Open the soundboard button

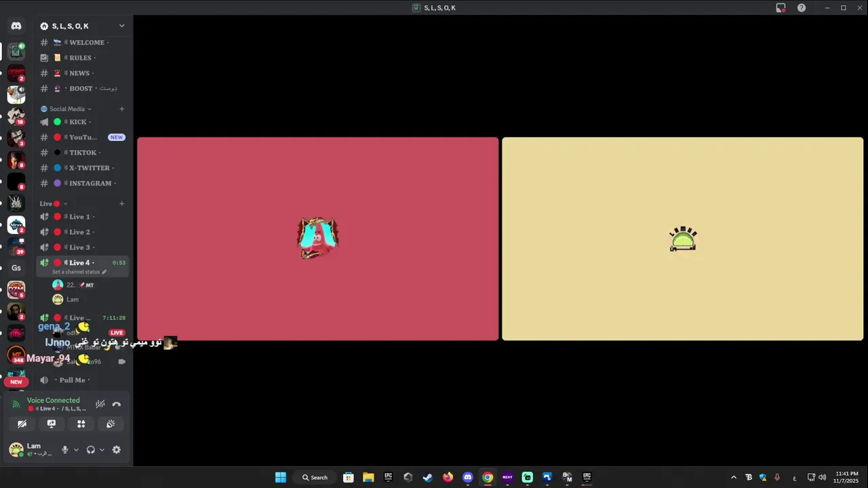pyautogui.click(x=111, y=424)
